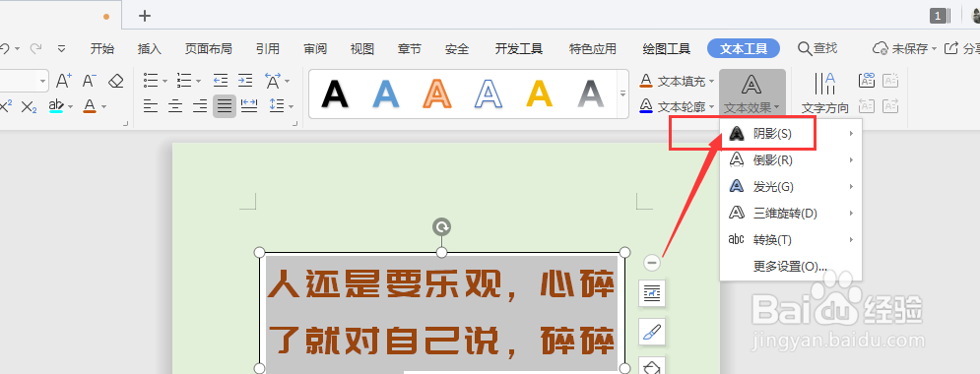Open numbering style dropdown arrow
The image size is (980, 374).
tap(198, 81)
